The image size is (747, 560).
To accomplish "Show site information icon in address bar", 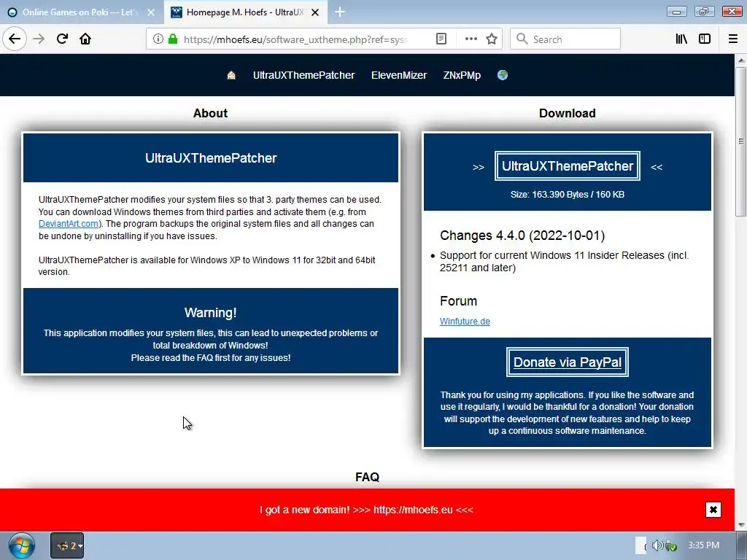I will pos(158,39).
